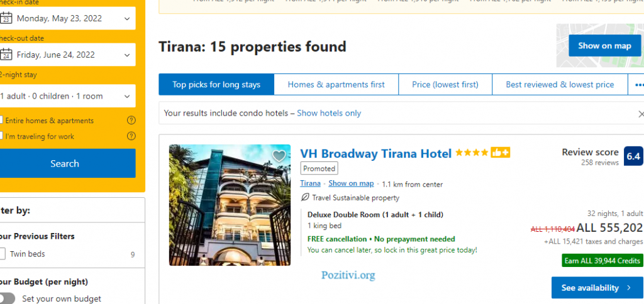Check Entire homes & apartments box
This screenshot has width=644, height=304.
(x=1, y=120)
